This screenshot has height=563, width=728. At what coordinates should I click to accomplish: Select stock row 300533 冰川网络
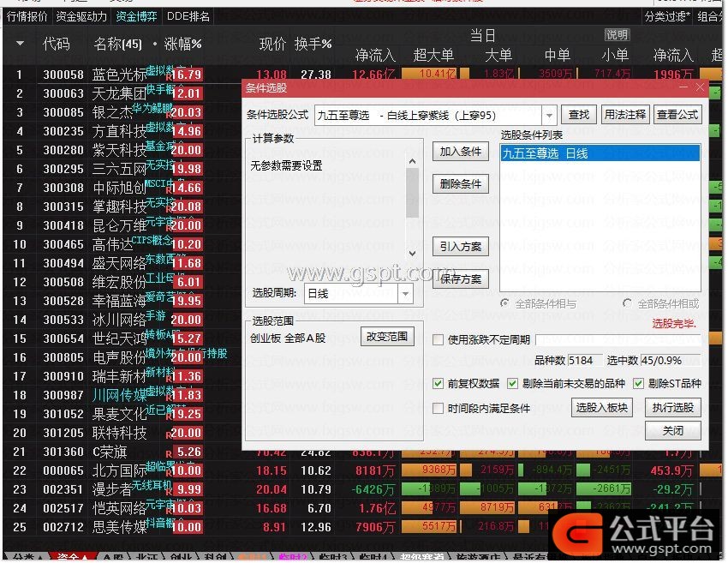[123, 320]
